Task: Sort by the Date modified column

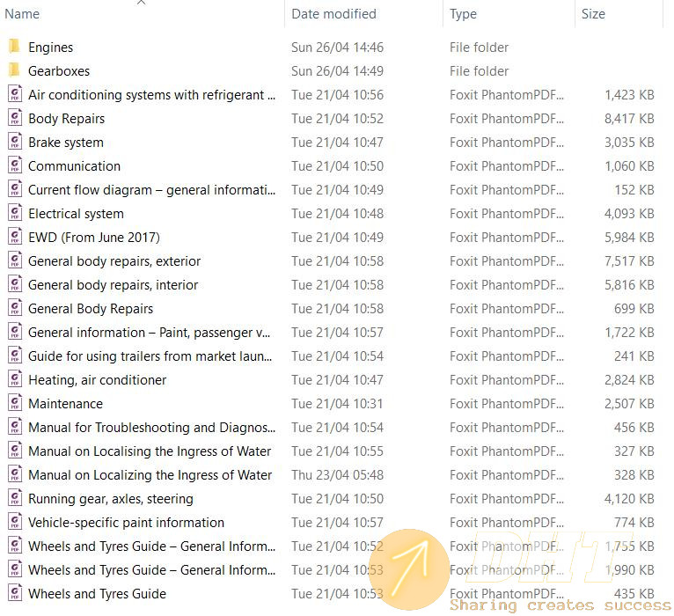Action: coord(333,14)
